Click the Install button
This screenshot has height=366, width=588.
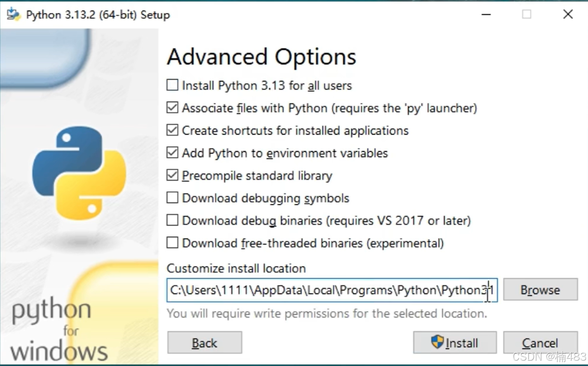[x=454, y=342]
